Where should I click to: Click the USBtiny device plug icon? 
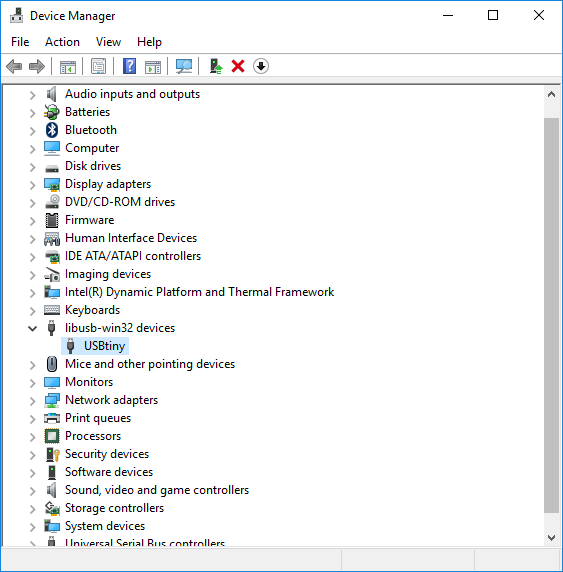[x=71, y=346]
